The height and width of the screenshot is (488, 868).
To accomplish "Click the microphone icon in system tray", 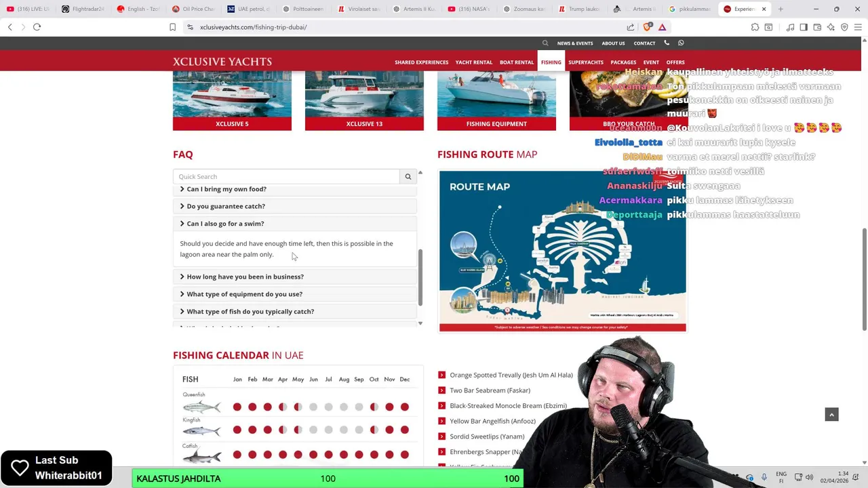I will pyautogui.click(x=764, y=477).
